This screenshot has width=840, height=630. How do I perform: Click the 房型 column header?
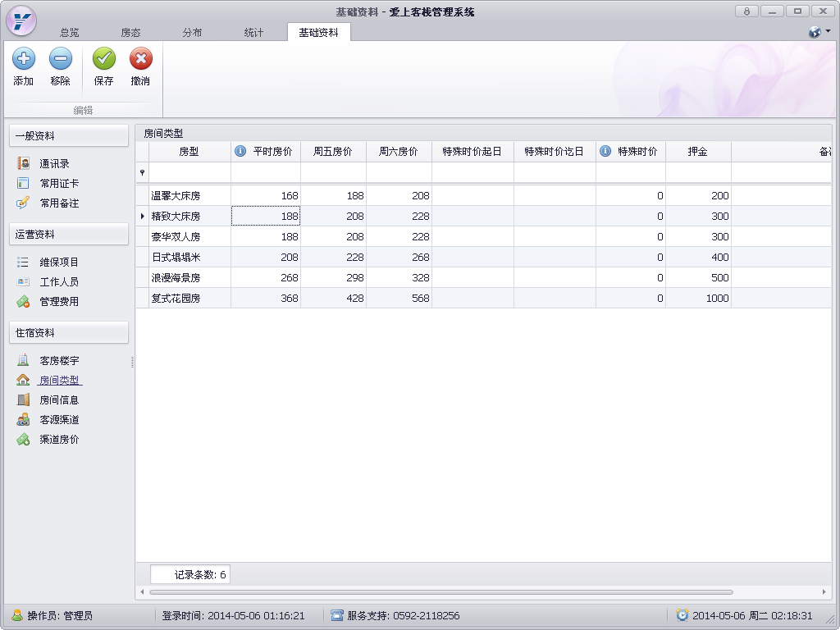[189, 152]
